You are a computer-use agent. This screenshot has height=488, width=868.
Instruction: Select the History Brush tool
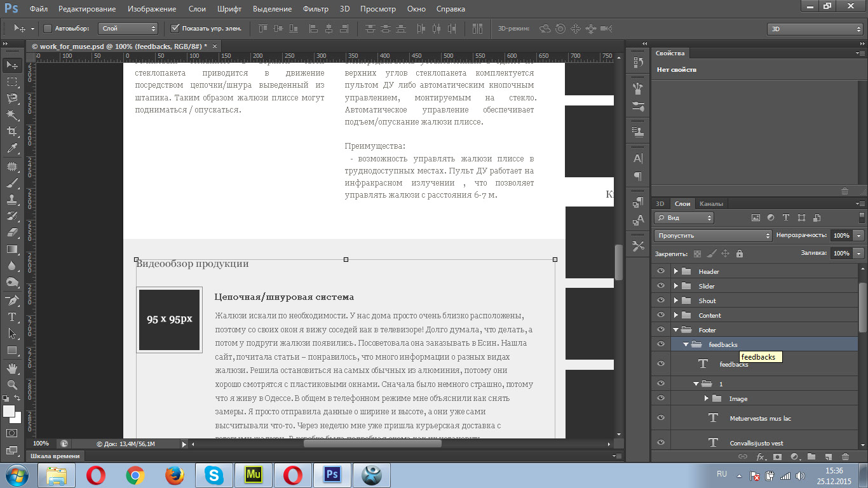12,217
